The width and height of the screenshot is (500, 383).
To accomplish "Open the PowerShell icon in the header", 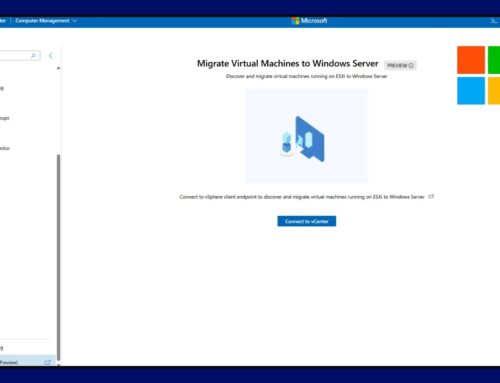I will (x=494, y=21).
